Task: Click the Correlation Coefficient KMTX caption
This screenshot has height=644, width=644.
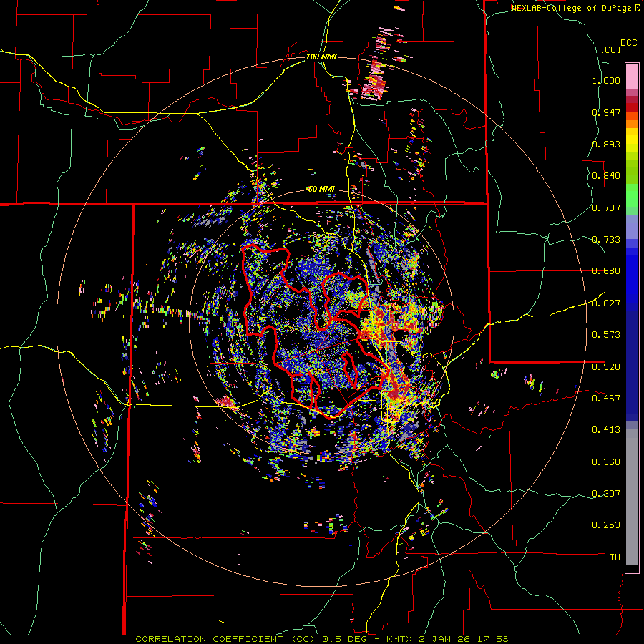Action: [x=322, y=639]
